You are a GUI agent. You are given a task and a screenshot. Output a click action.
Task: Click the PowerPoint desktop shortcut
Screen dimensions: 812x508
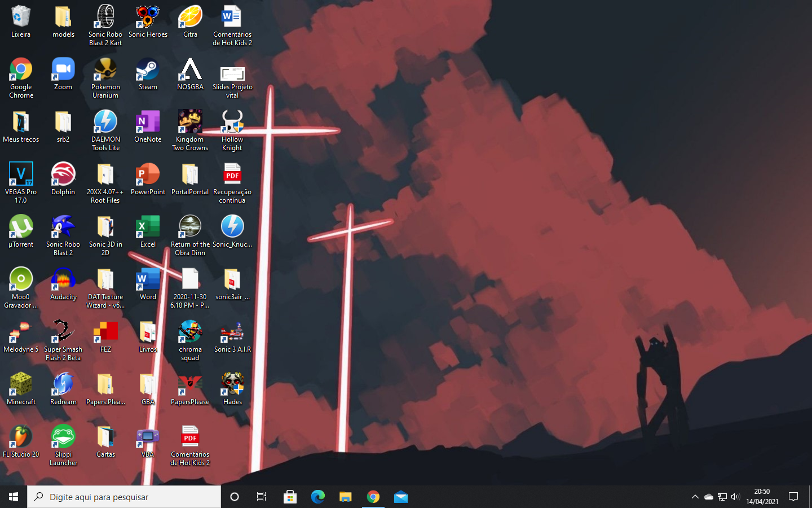point(148,179)
